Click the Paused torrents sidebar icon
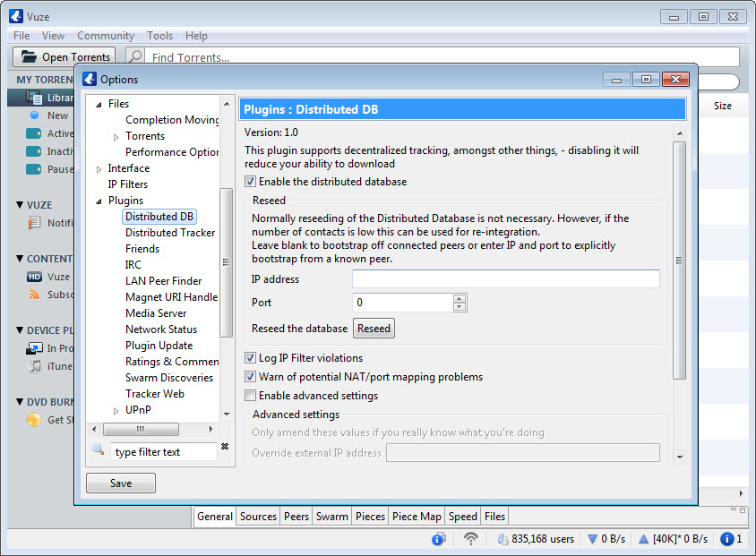Image resolution: width=756 pixels, height=556 pixels. (x=33, y=169)
